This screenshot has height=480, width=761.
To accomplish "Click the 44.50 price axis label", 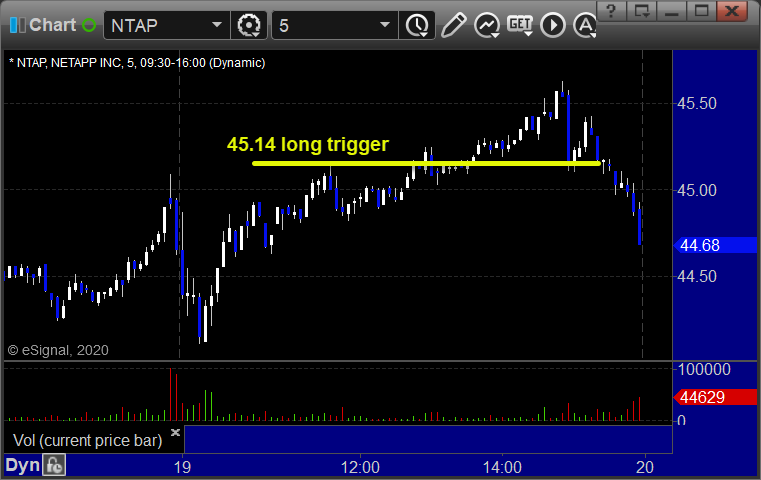I will [697, 277].
